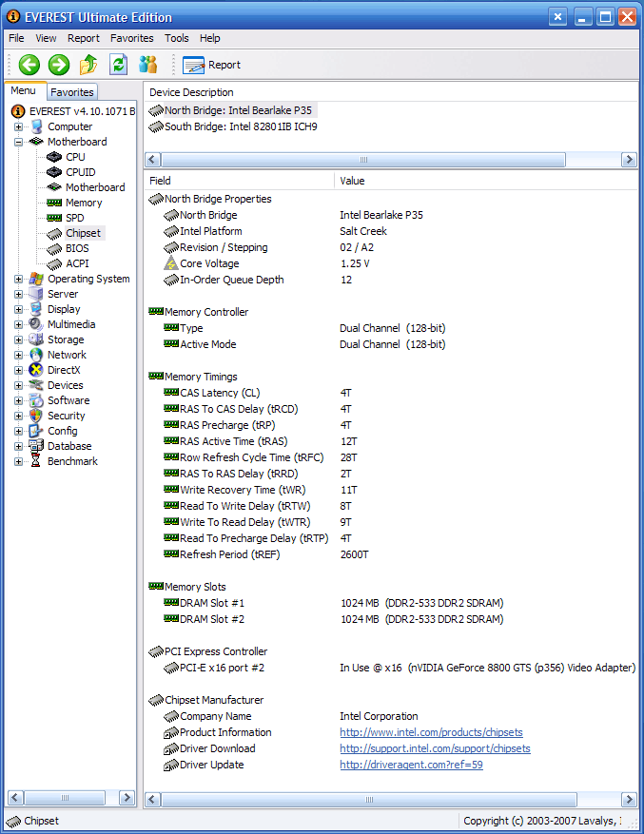Image resolution: width=644 pixels, height=834 pixels.
Task: Click the device list horizontal scrollbar thumb
Action: [363, 160]
